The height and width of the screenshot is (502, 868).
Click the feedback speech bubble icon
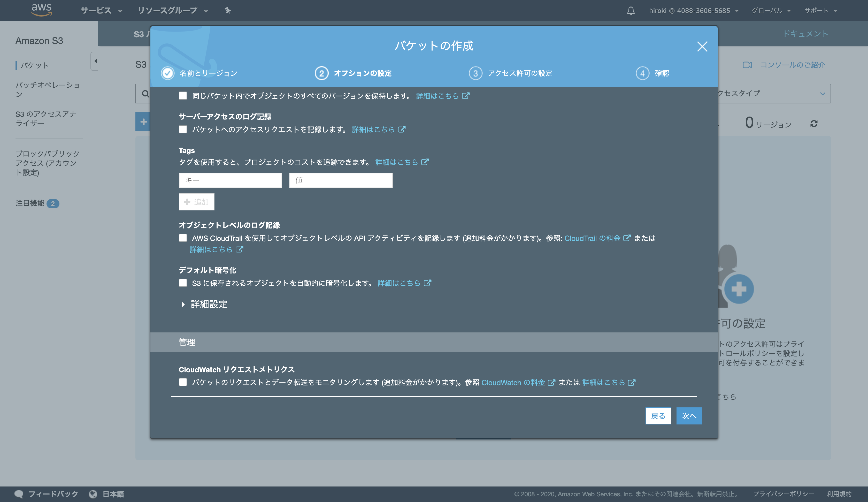tap(19, 494)
